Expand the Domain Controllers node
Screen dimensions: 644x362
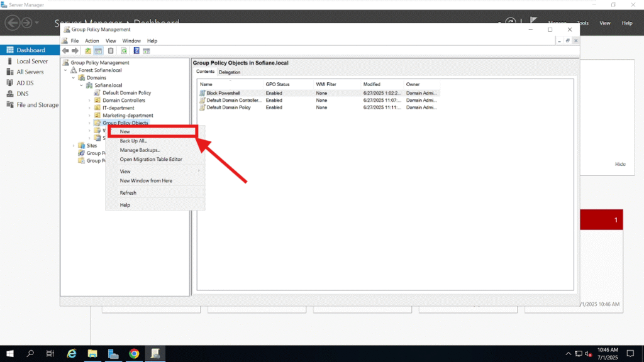point(89,100)
